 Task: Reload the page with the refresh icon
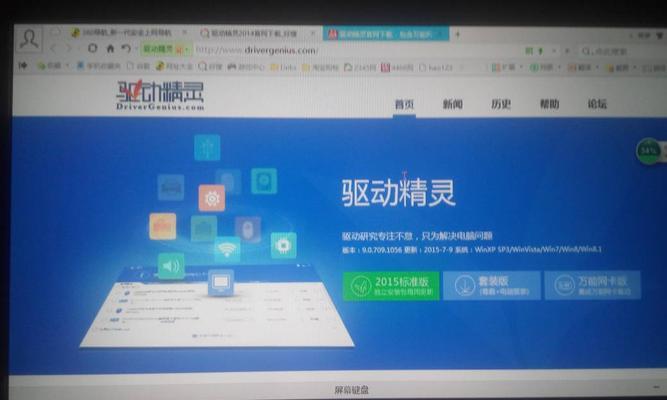[92, 49]
